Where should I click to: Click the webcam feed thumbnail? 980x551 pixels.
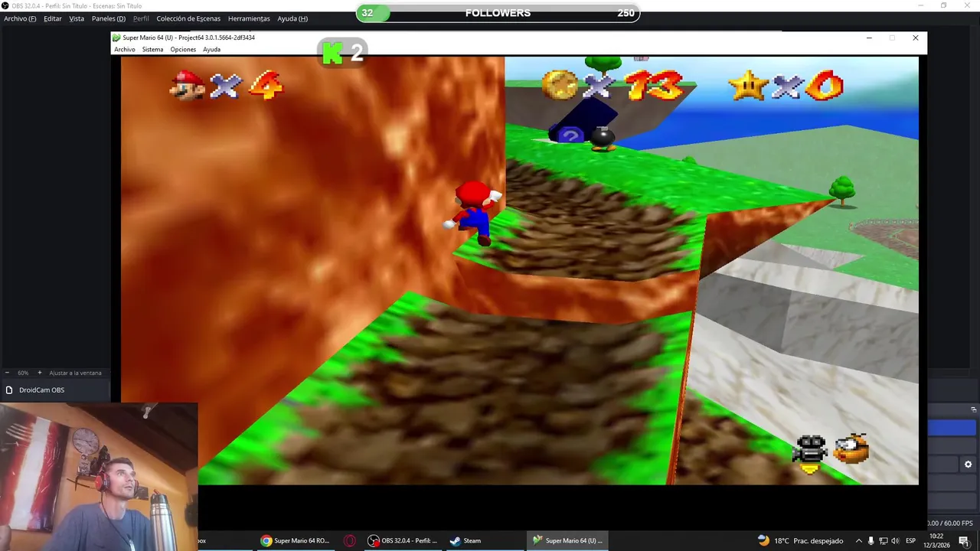click(99, 477)
